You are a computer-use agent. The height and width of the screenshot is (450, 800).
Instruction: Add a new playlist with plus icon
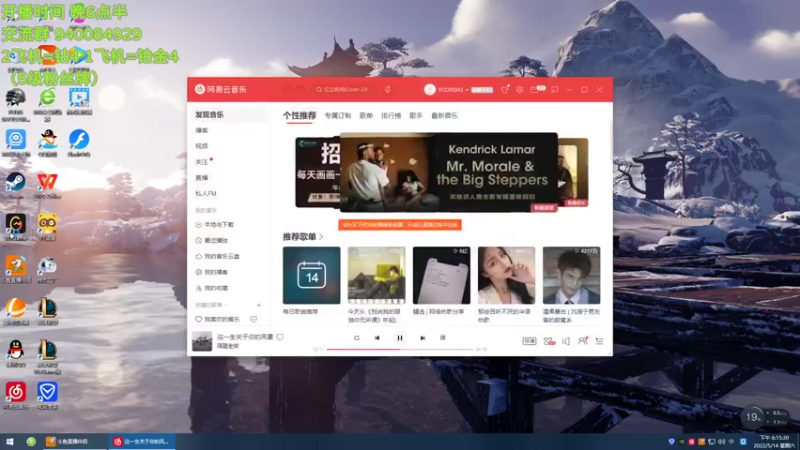259,305
